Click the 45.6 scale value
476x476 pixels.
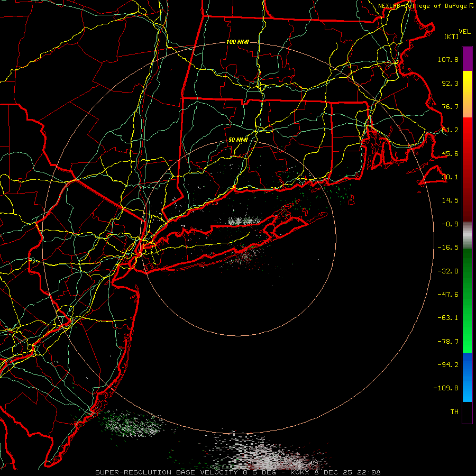point(450,153)
